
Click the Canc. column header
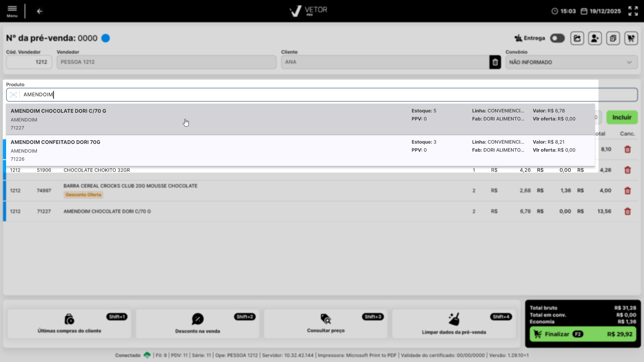pyautogui.click(x=628, y=134)
